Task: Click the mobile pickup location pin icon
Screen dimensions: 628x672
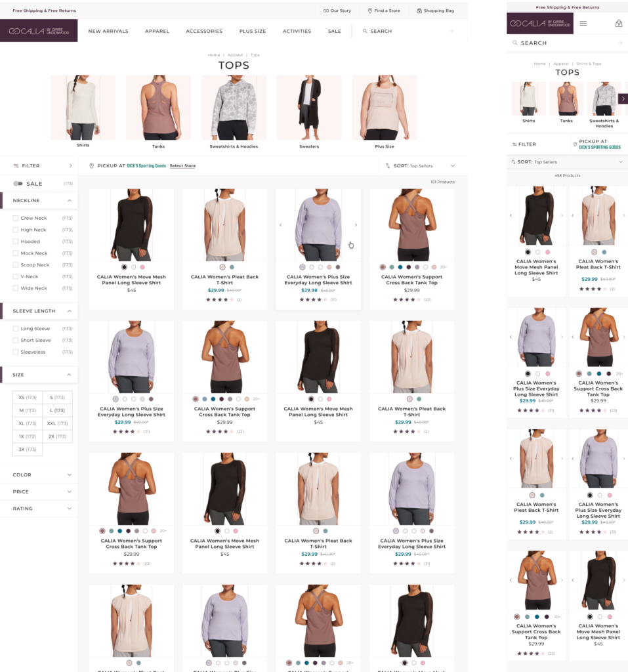Action: [x=576, y=144]
